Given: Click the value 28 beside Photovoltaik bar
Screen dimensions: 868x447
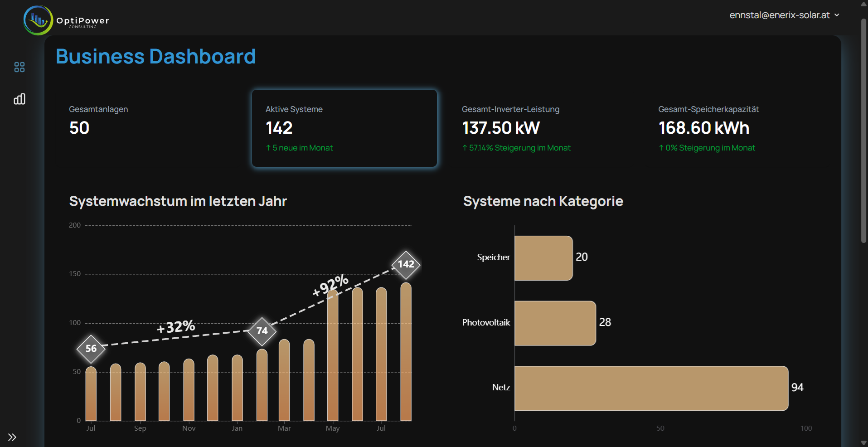Looking at the screenshot, I should [605, 322].
